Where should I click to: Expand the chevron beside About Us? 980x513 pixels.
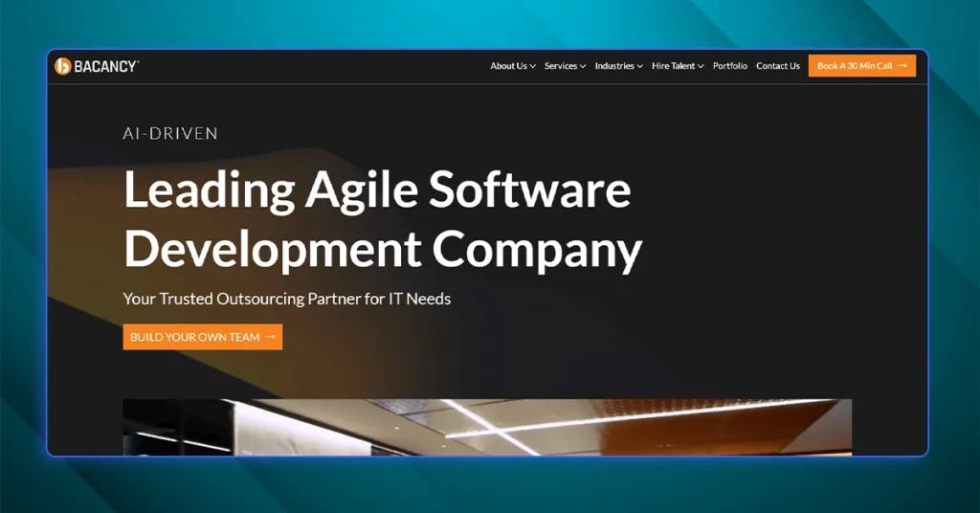point(533,67)
